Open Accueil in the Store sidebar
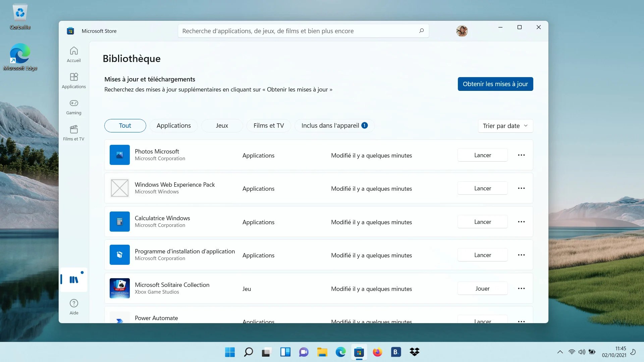This screenshot has height=362, width=644. click(74, 54)
